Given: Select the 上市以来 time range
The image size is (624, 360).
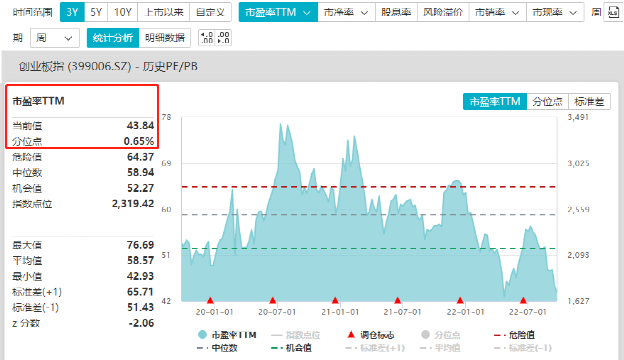Looking at the screenshot, I should pyautogui.click(x=164, y=12).
